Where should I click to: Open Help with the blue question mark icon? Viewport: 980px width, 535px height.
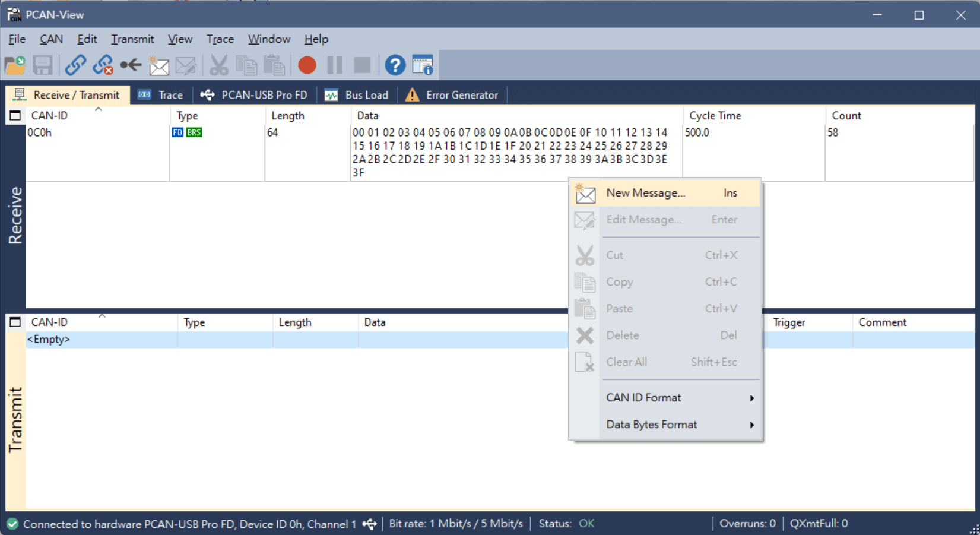tap(395, 65)
